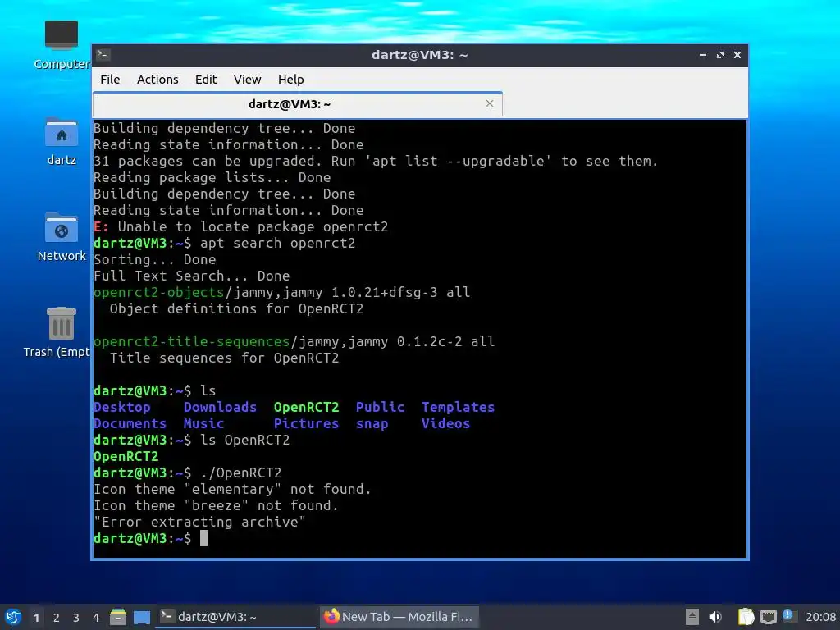
Task: Click the red 'E:' error marker
Action: [x=101, y=226]
